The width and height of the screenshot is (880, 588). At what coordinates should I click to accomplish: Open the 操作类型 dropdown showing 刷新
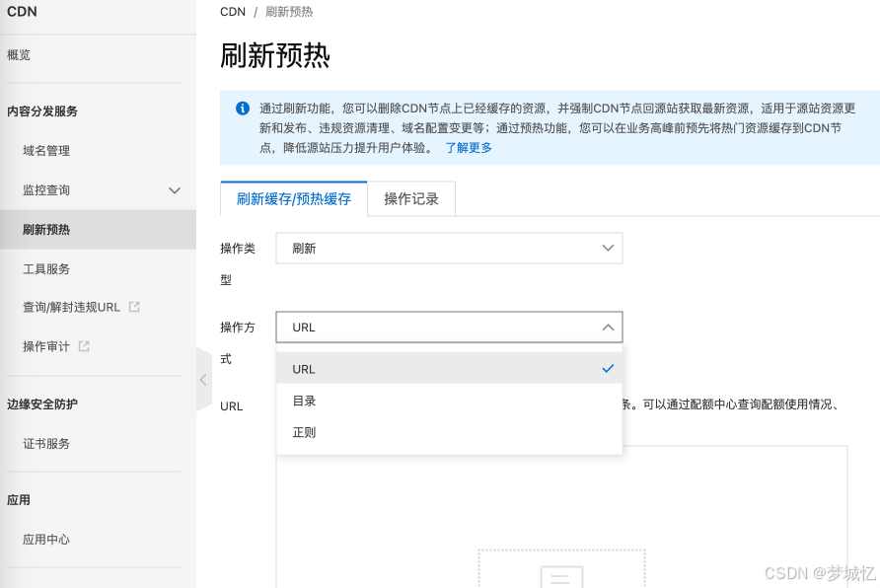pyautogui.click(x=449, y=248)
